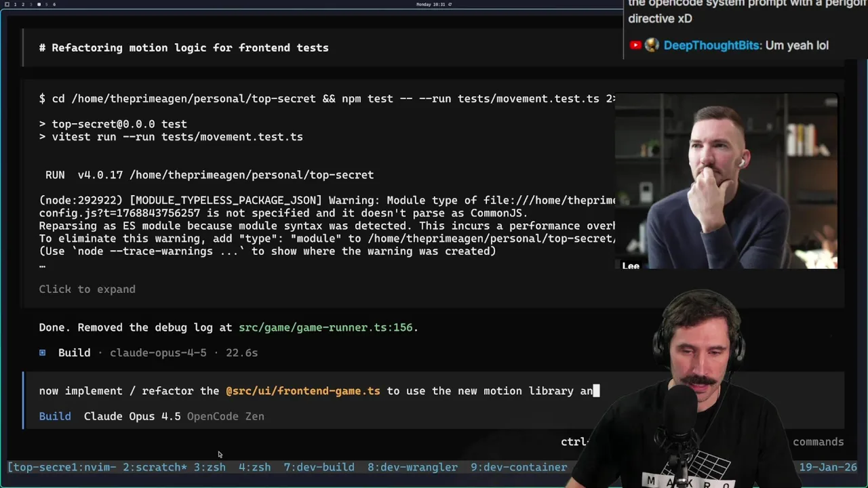Click the OpenCode Zen provider label
The image size is (868, 488).
click(225, 416)
